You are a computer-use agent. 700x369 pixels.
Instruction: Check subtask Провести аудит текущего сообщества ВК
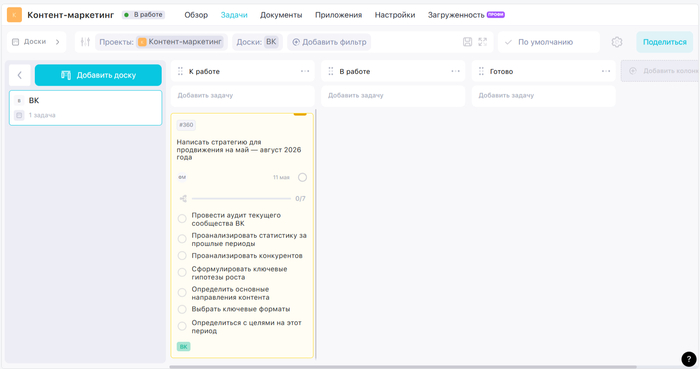pyautogui.click(x=182, y=219)
